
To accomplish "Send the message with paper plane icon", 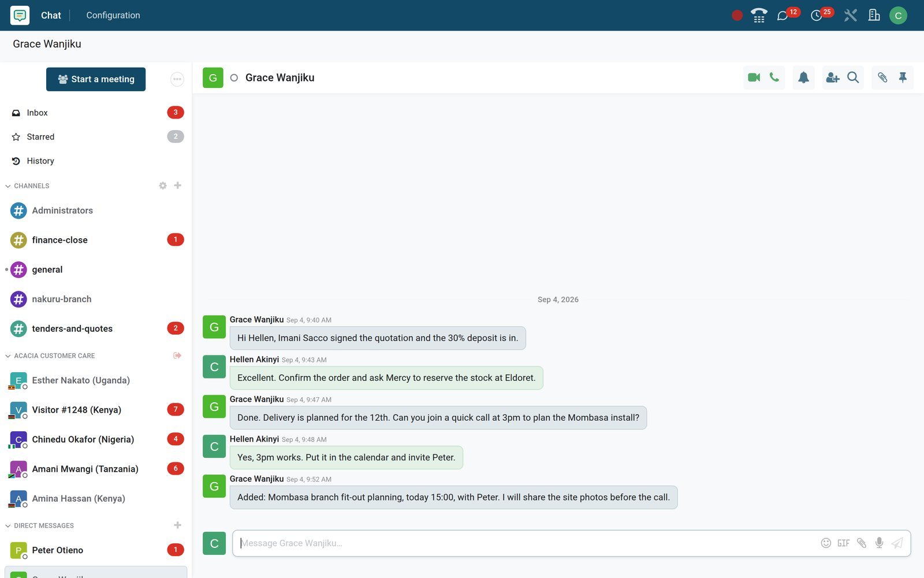I will pyautogui.click(x=897, y=543).
